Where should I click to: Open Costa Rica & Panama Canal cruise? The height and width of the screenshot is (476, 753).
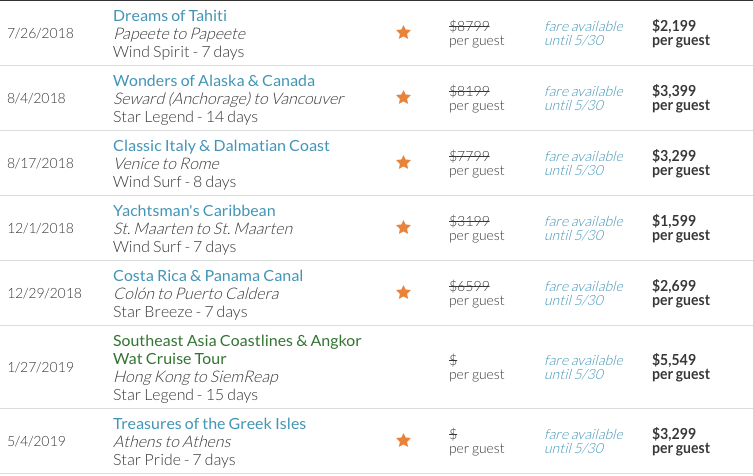(208, 275)
